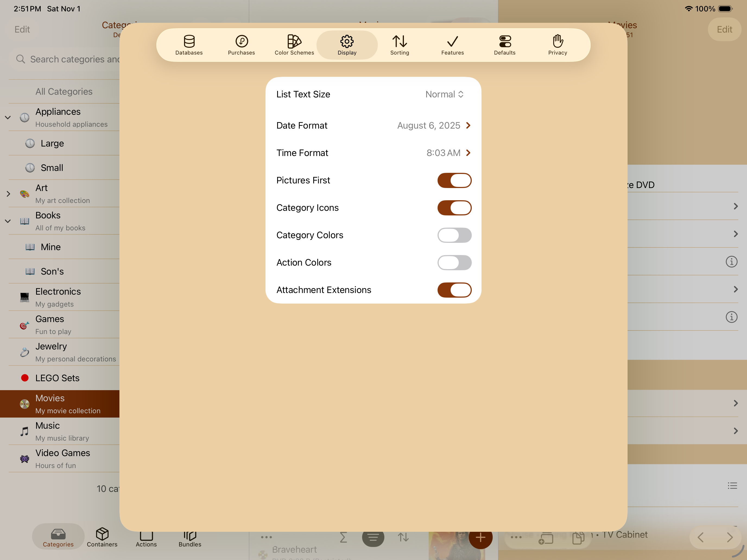Image resolution: width=747 pixels, height=560 pixels.
Task: Open the Privacy hand icon tab
Action: click(x=558, y=45)
